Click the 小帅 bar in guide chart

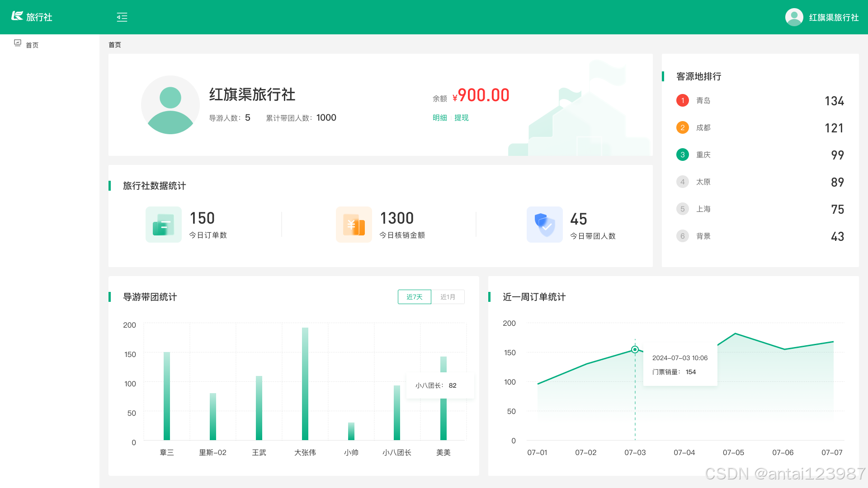click(351, 431)
